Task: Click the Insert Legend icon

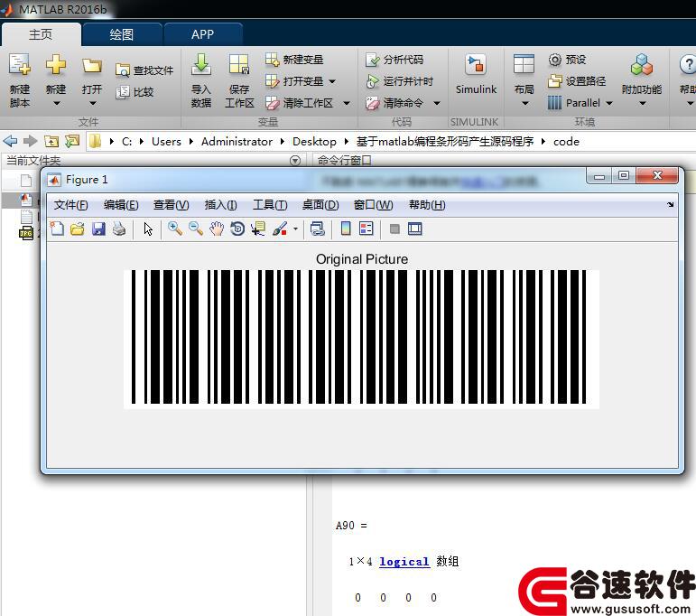Action: click(x=367, y=229)
